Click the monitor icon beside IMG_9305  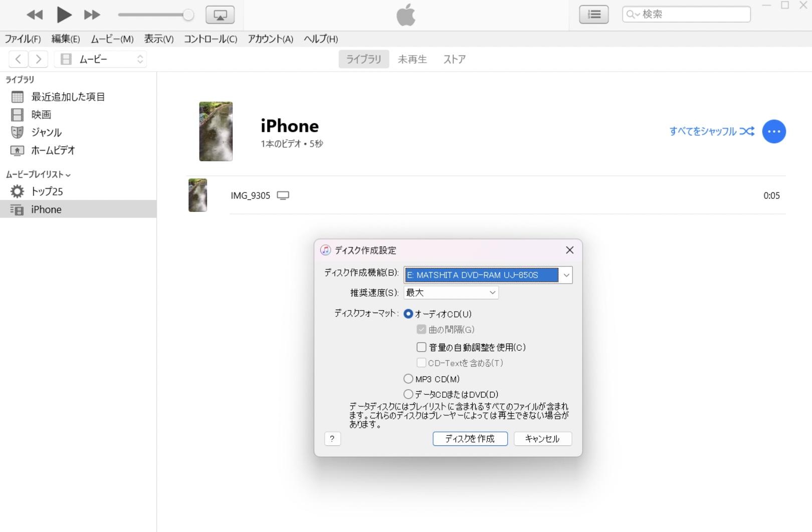tap(283, 195)
